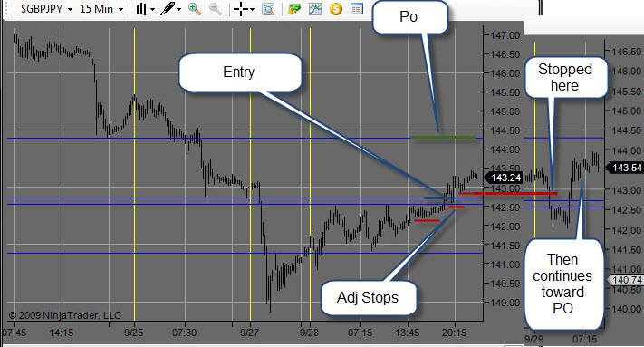644x347 pixels.
Task: Click the gold dollar coin icon
Action: tap(336, 9)
